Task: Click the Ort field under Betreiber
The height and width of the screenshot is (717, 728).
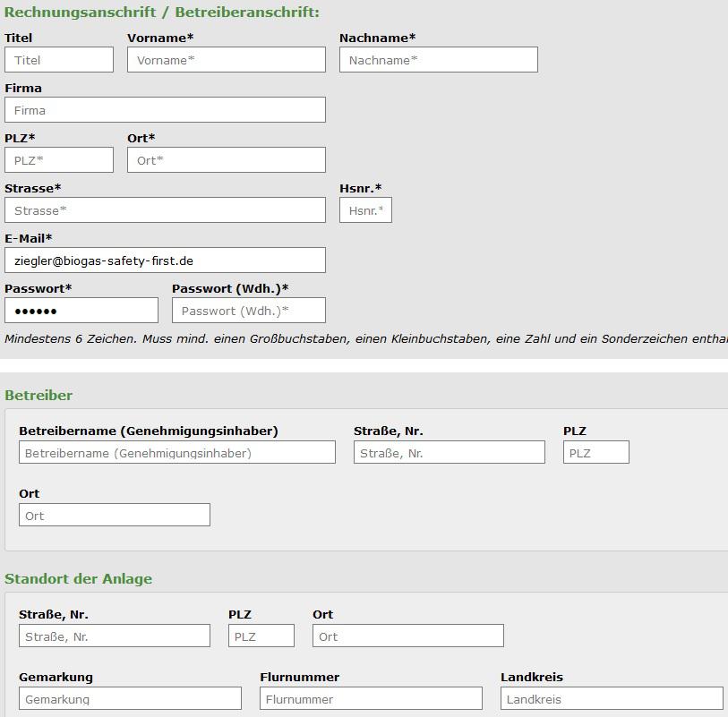Action: point(115,516)
